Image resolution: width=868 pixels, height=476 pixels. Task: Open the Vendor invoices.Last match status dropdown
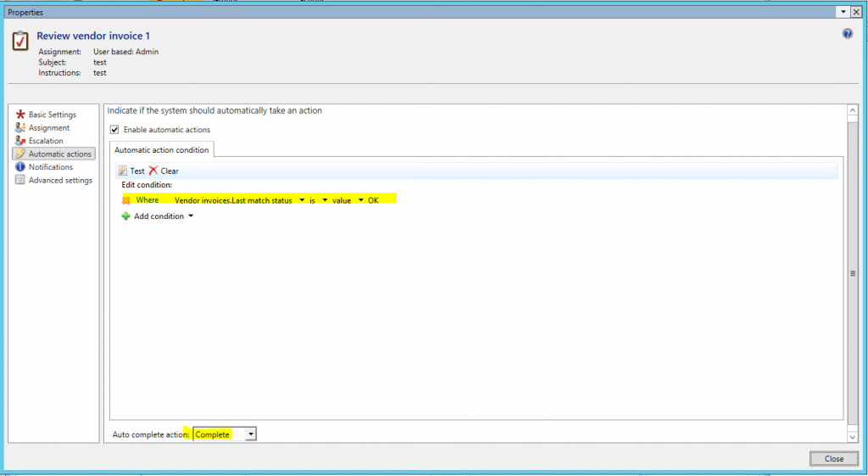[302, 200]
